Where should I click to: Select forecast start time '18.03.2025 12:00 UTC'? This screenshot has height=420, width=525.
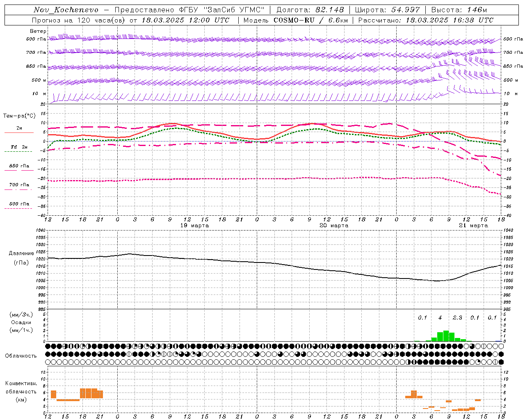(186, 20)
